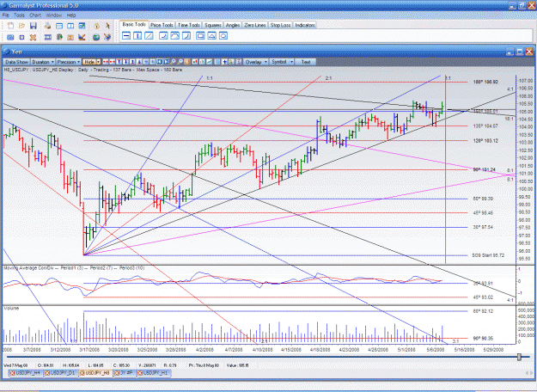This screenshot has width=537, height=392.
Task: Select the vertical line tool in Basic Tools
Action: (137, 35)
